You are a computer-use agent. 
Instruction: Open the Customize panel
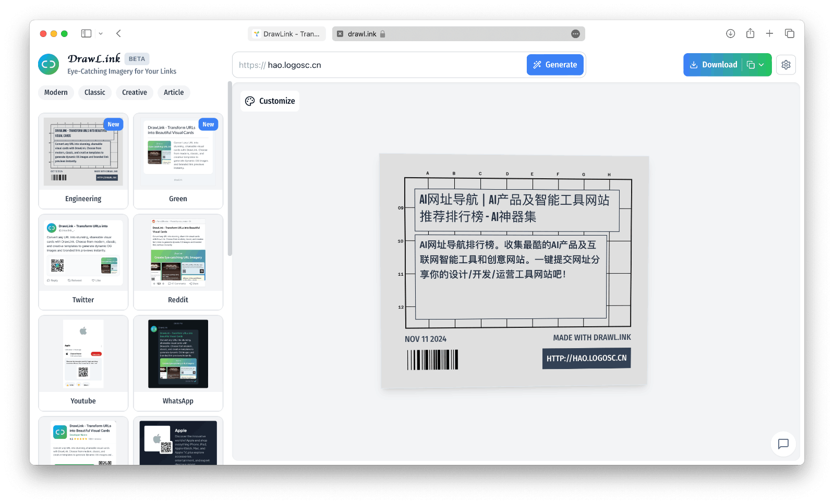click(270, 101)
